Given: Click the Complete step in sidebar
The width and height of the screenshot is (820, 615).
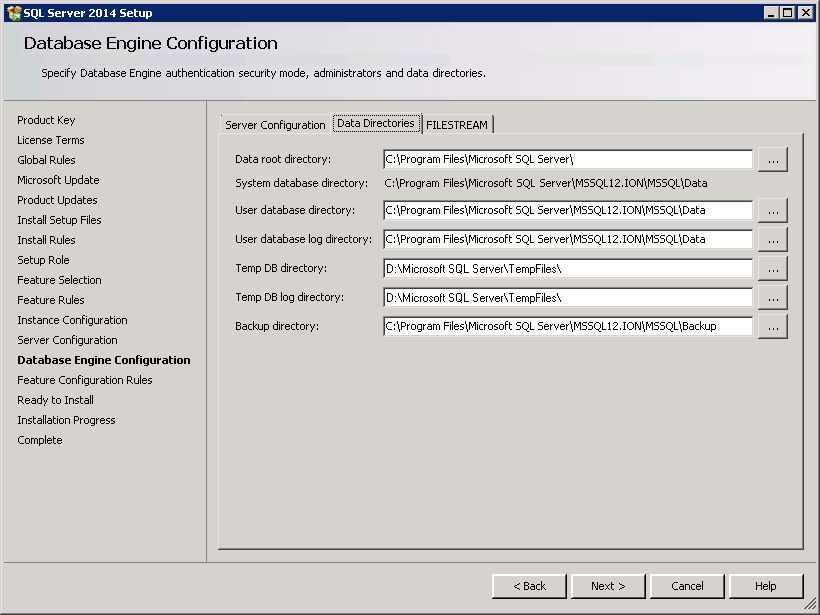Looking at the screenshot, I should 40,440.
